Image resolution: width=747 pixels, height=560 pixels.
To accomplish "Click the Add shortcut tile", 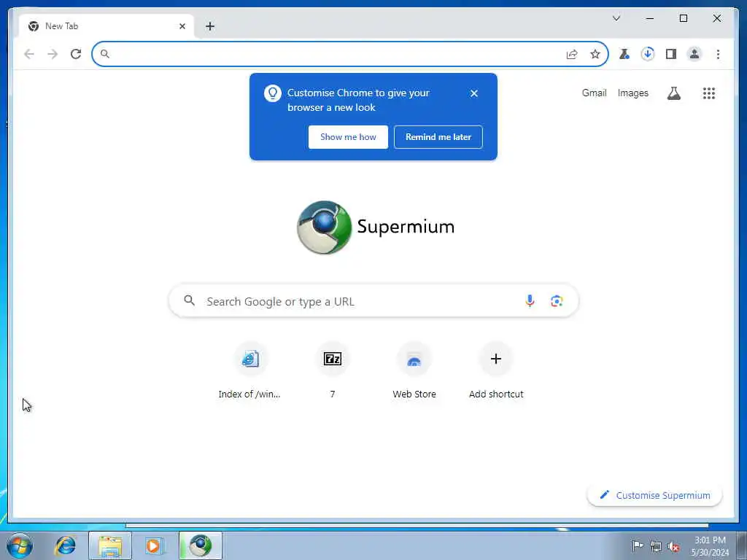I will click(496, 371).
